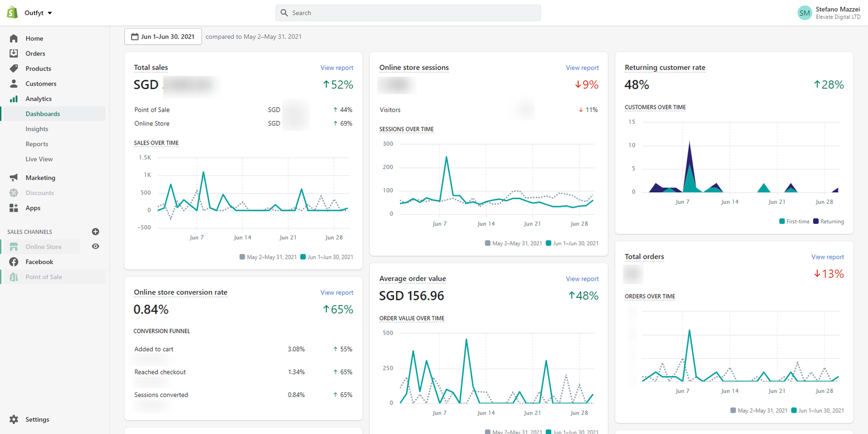Click the Facebook channel icon
This screenshot has height=434, width=868.
(14, 262)
